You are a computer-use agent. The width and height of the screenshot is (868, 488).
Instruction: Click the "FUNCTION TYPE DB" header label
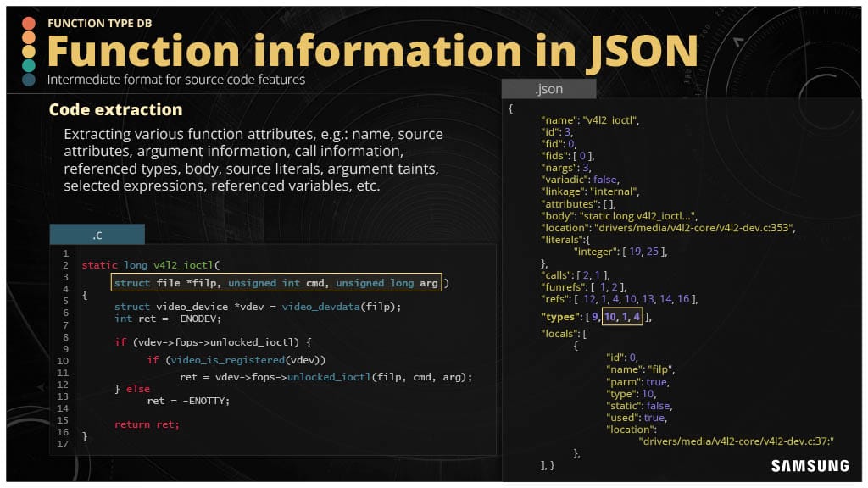coord(100,23)
